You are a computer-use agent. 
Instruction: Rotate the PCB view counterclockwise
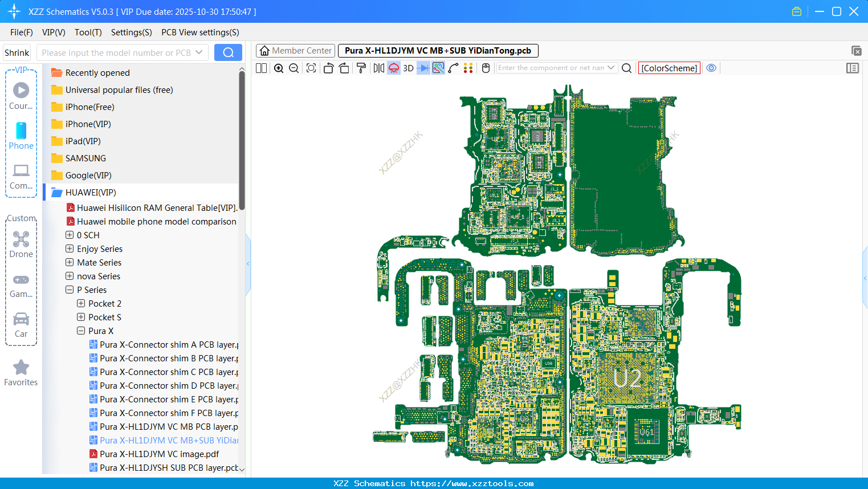tap(328, 68)
